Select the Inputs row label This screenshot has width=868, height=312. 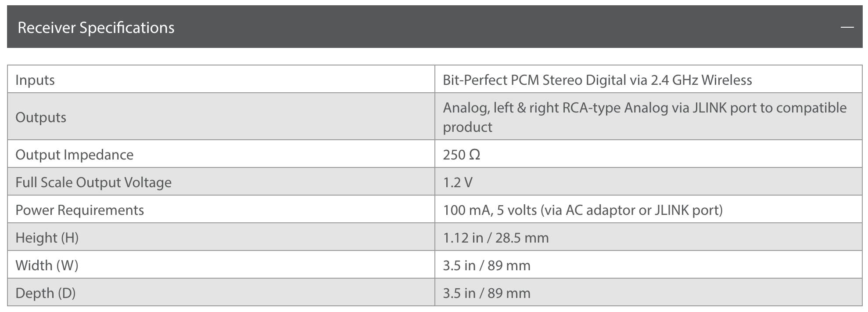35,80
